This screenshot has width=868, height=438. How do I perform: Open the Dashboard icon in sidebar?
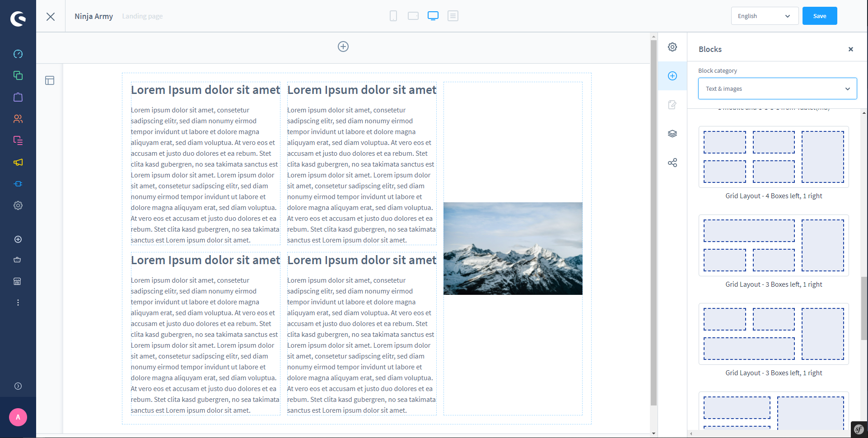coord(18,54)
